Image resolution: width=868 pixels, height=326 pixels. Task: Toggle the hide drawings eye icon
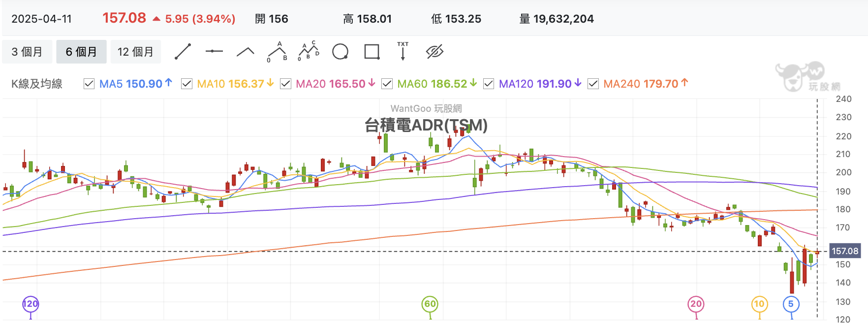pyautogui.click(x=434, y=51)
